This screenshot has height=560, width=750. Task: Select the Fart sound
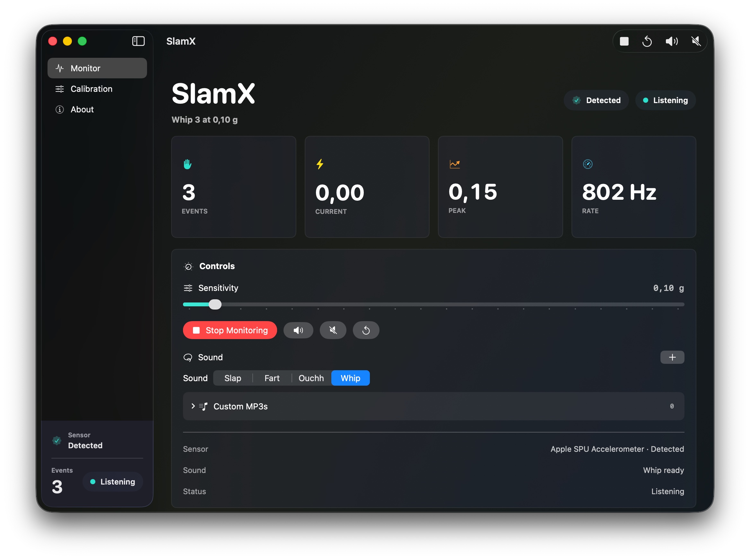(272, 378)
